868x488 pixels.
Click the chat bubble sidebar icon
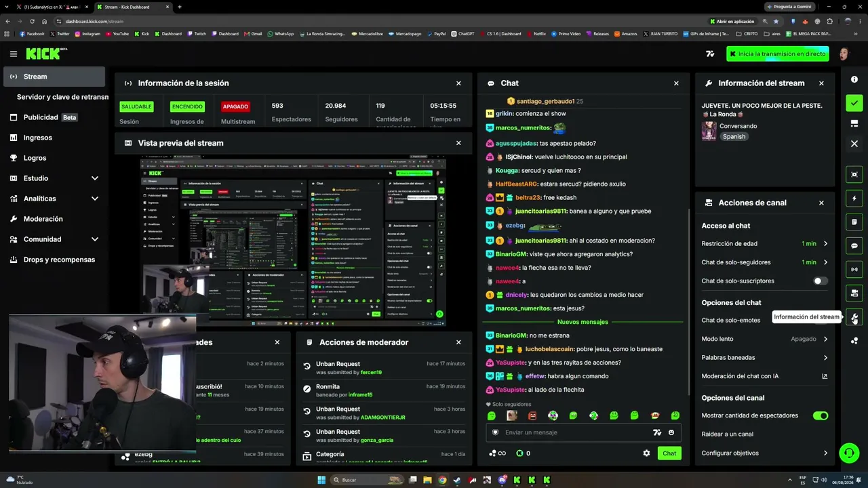pos(854,246)
